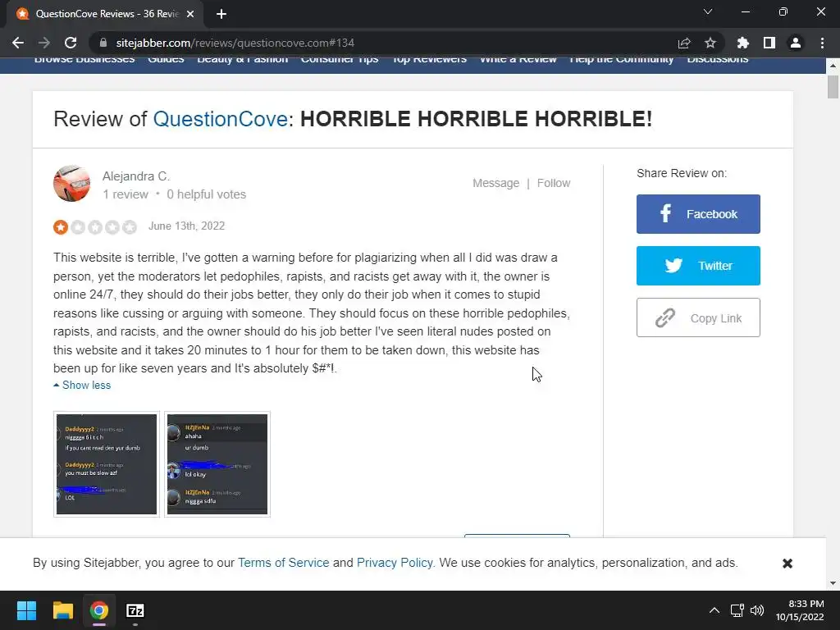This screenshot has height=630, width=840.
Task: Open the Chrome extensions puzzle icon
Action: click(743, 43)
